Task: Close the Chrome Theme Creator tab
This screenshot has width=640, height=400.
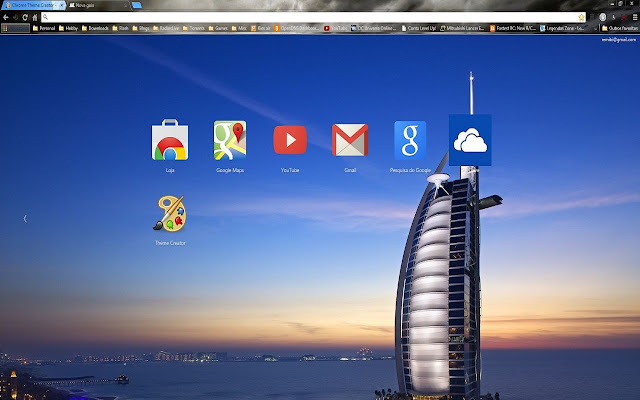Action: point(62,5)
